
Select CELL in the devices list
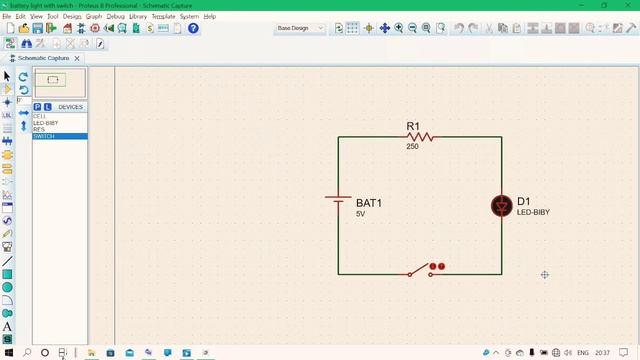coord(60,116)
